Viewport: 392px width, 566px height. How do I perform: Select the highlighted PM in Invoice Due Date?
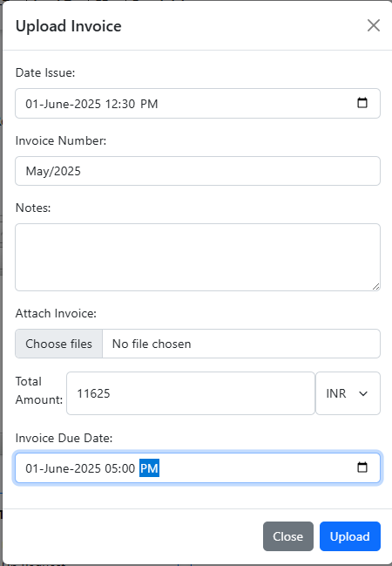pos(149,468)
